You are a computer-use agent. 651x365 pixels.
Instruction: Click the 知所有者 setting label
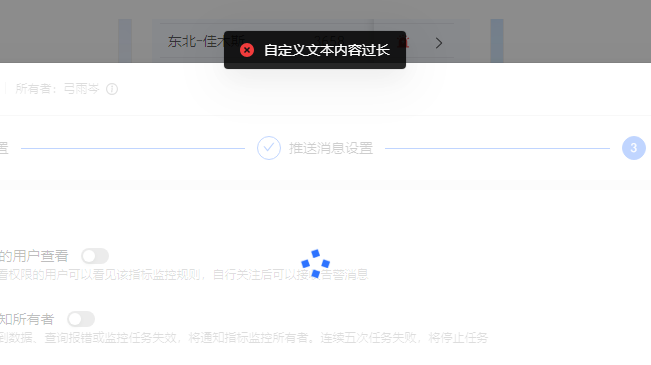pos(27,319)
